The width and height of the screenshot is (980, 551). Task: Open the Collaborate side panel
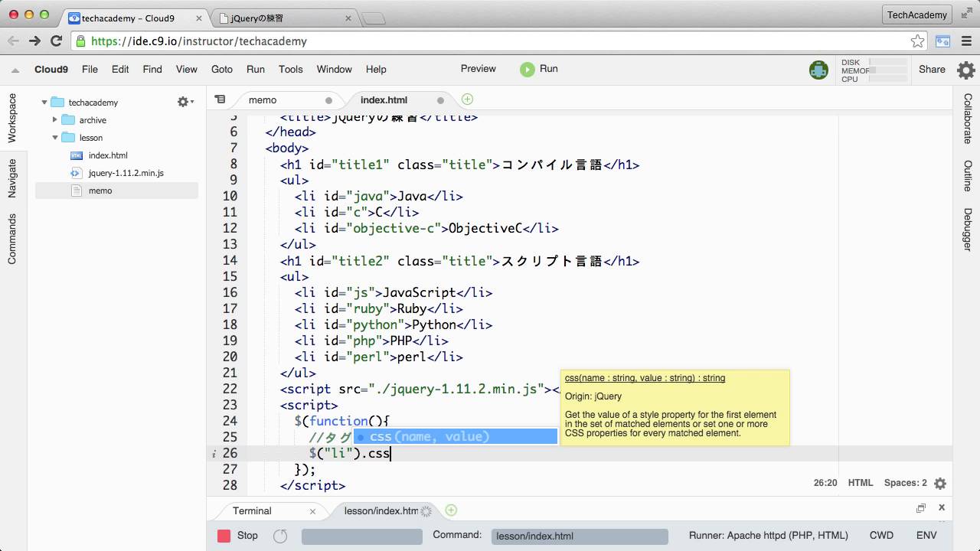click(968, 119)
